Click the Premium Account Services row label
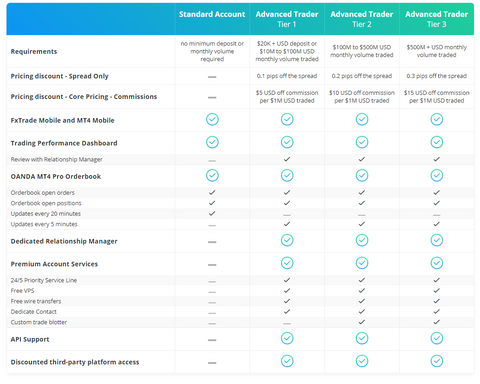The image size is (480, 384). point(54,264)
